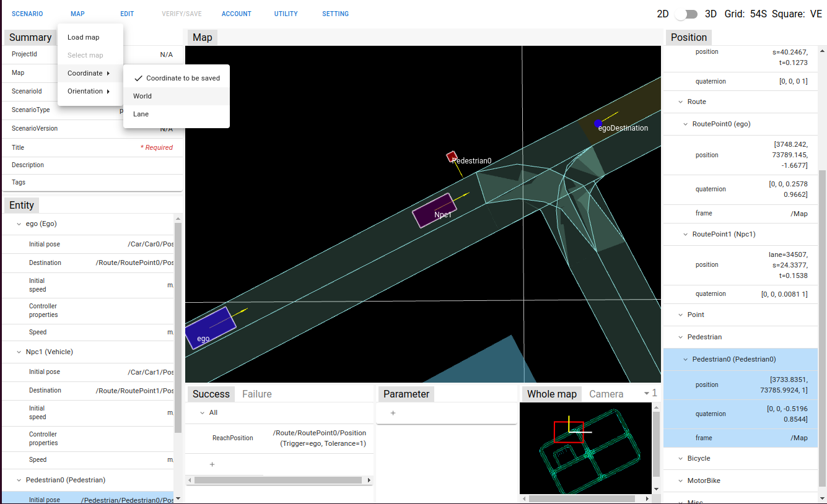
Task: Click the Success panel horizontal scrollbar
Action: [278, 480]
